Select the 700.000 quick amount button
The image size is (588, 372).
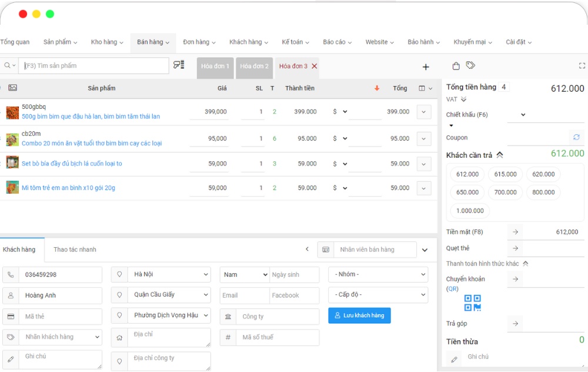505,192
